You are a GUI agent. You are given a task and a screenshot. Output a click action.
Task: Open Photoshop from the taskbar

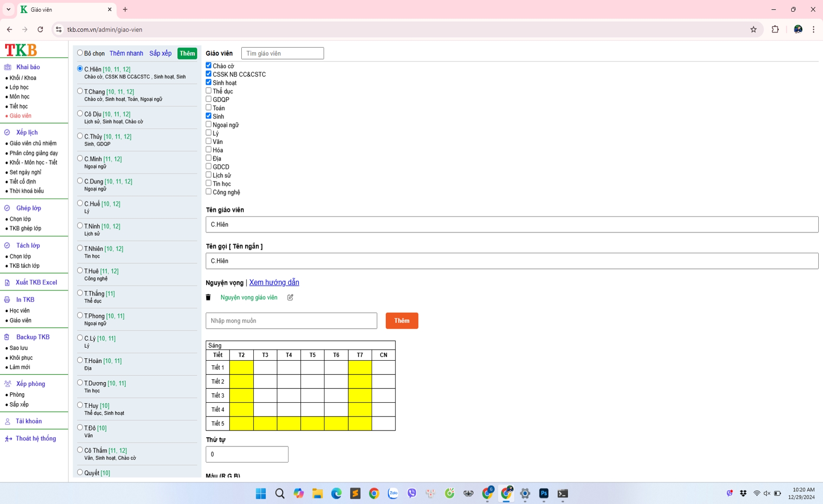pos(544,493)
